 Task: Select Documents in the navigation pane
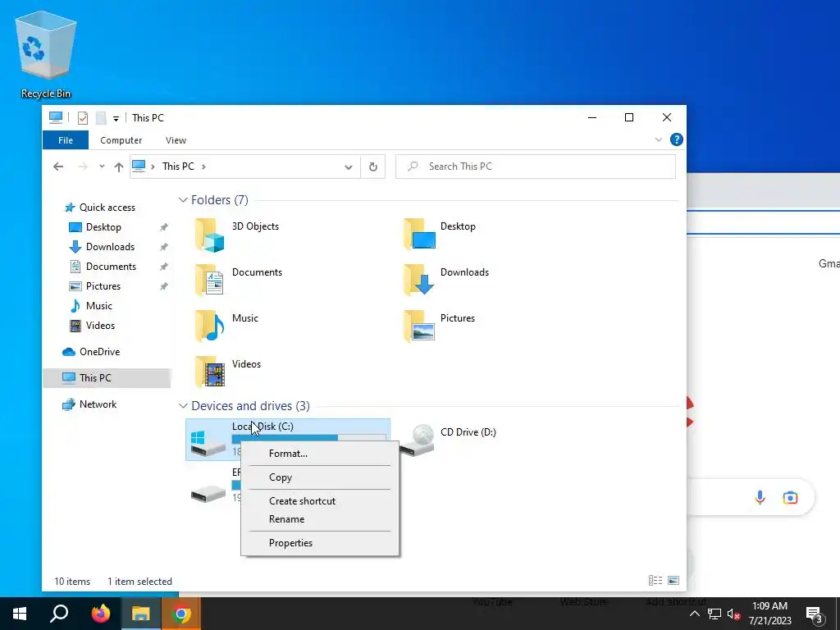coord(111,267)
